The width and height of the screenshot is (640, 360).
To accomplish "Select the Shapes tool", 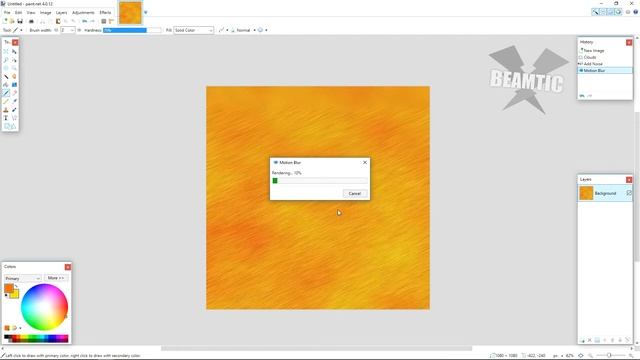I will [10, 127].
